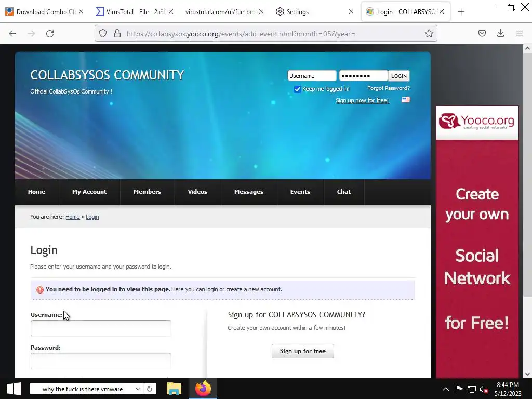This screenshot has width=532, height=399.
Task: Show hidden tray icons chevron
Action: coord(445,389)
